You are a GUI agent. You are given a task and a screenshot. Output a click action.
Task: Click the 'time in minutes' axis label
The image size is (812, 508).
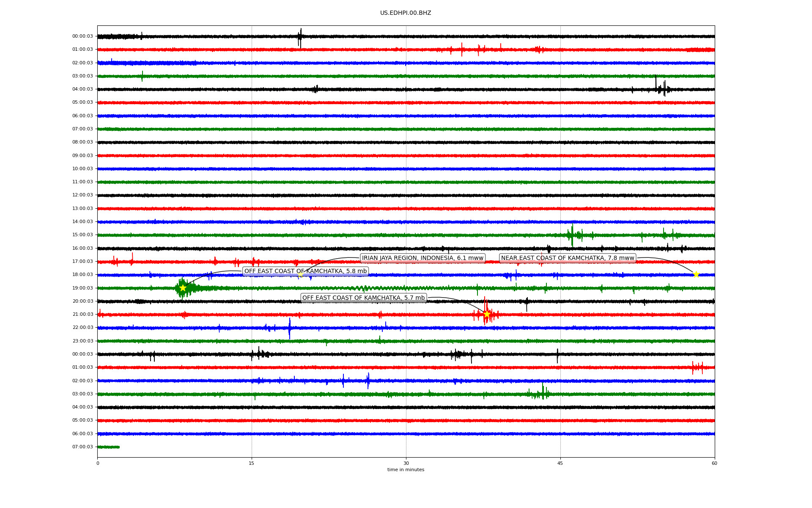[406, 469]
